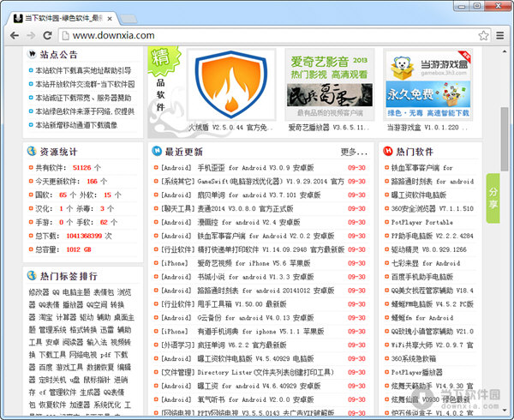Click 火绒盾 V2.5.0.44 caption link
Image resolution: width=514 pixels, height=420 pixels.
[x=230, y=128]
